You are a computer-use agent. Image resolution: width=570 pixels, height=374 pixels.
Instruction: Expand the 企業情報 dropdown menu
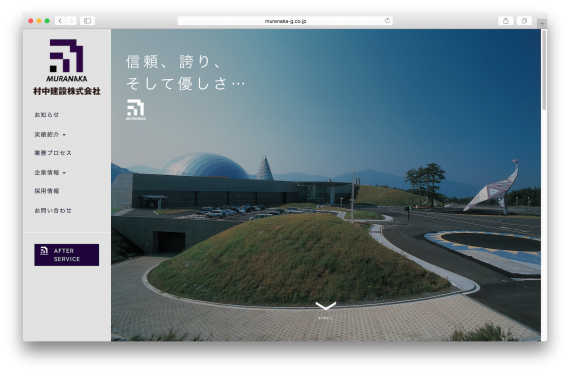(50, 173)
